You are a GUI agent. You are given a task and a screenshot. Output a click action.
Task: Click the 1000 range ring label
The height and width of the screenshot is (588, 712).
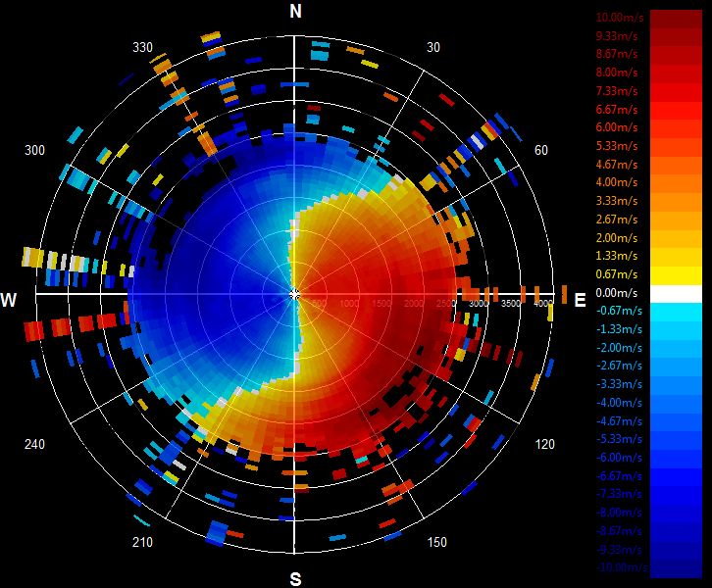349,304
